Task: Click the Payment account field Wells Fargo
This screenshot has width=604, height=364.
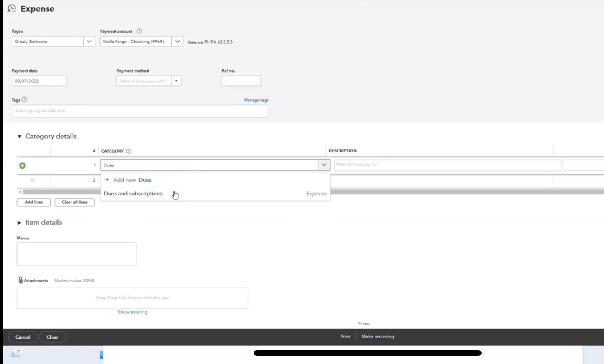Action: [x=136, y=41]
